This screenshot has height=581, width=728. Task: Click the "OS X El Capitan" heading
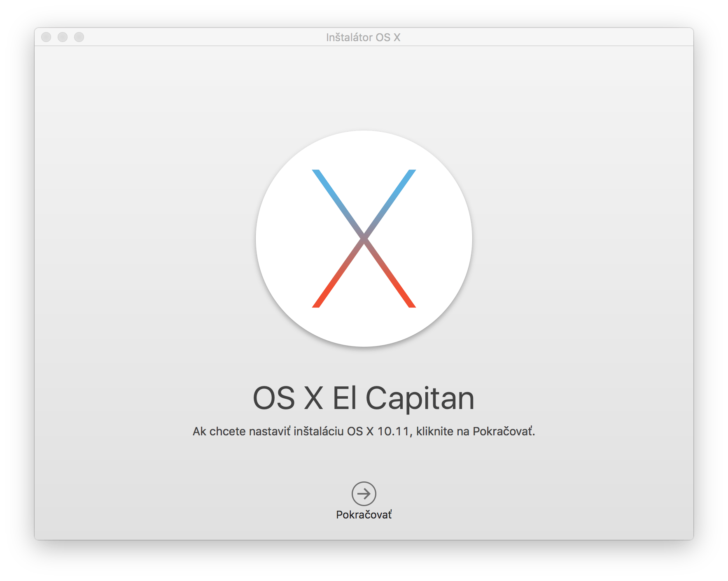coord(364,398)
